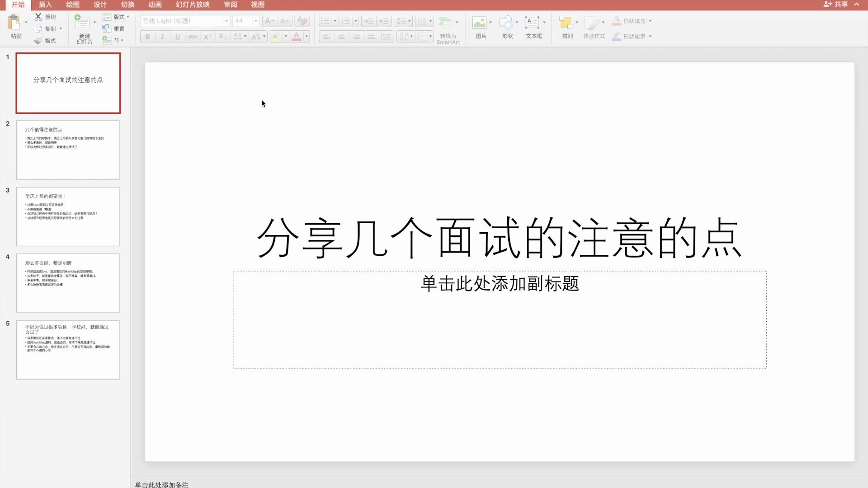868x488 pixels.
Task: Toggle Italic formatting
Action: [163, 37]
